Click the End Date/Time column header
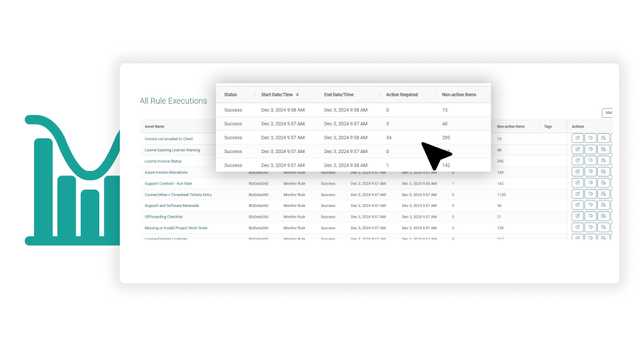 coord(338,94)
